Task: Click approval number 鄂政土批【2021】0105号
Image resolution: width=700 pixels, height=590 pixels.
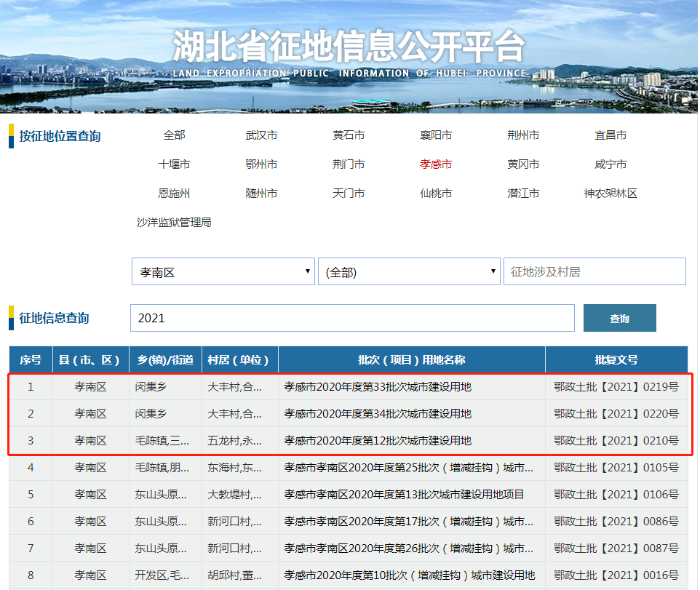Action: coord(616,468)
